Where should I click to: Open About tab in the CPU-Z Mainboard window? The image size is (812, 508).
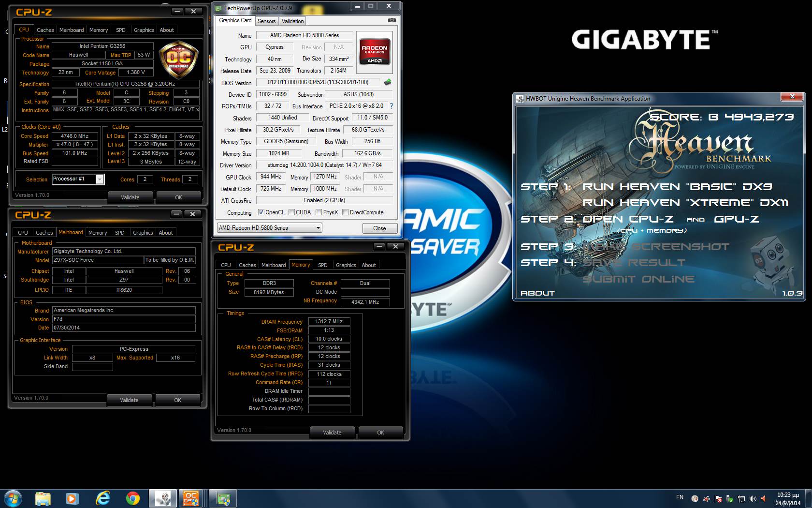pyautogui.click(x=166, y=233)
